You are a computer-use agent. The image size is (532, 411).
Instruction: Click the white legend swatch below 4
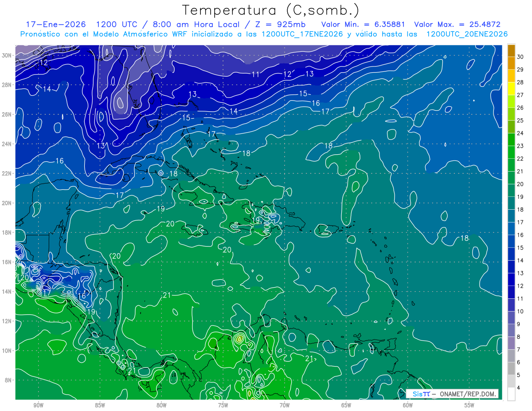[x=511, y=394]
